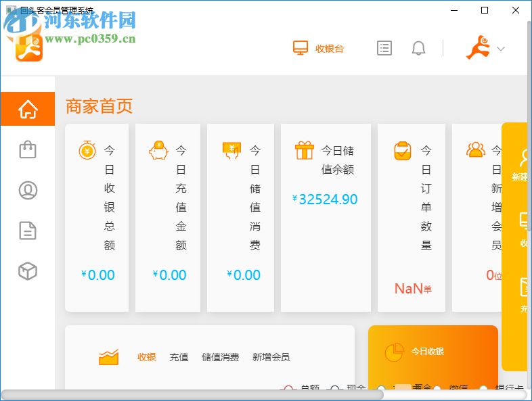
Task: Click the people group icon for new members
Action: pyautogui.click(x=476, y=149)
